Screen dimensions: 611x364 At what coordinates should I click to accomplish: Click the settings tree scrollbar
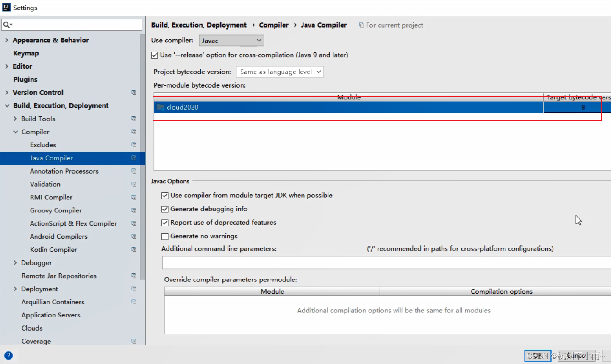point(143,157)
